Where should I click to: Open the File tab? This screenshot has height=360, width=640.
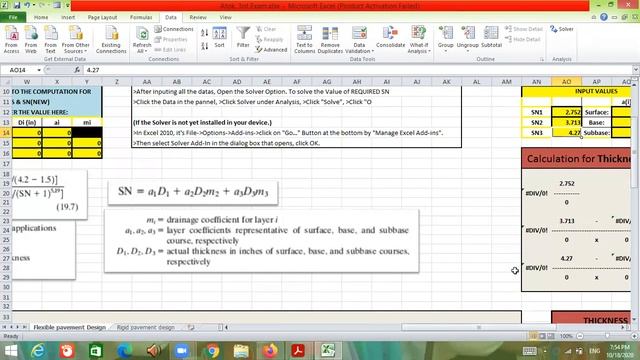pos(13,17)
